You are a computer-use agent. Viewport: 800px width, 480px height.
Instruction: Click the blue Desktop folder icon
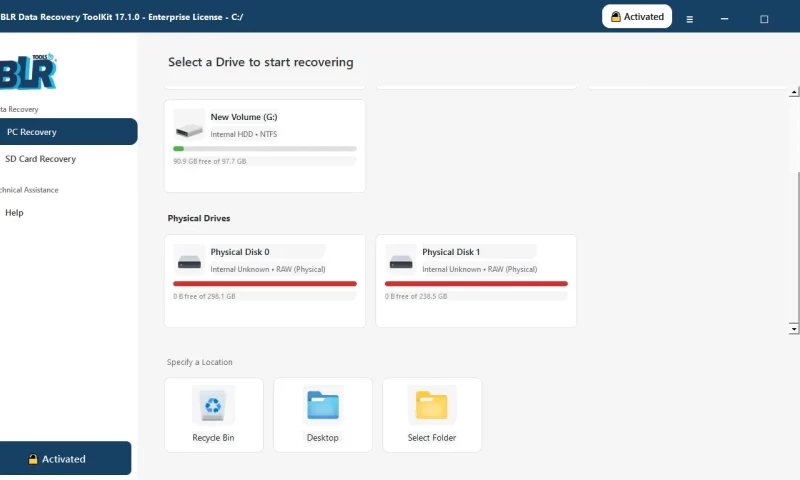tap(322, 406)
